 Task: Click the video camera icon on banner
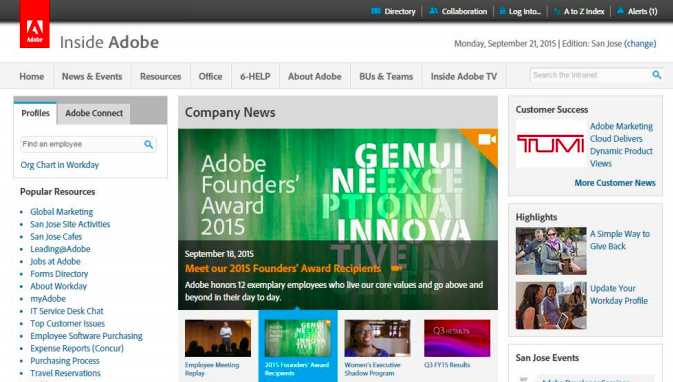tap(487, 140)
